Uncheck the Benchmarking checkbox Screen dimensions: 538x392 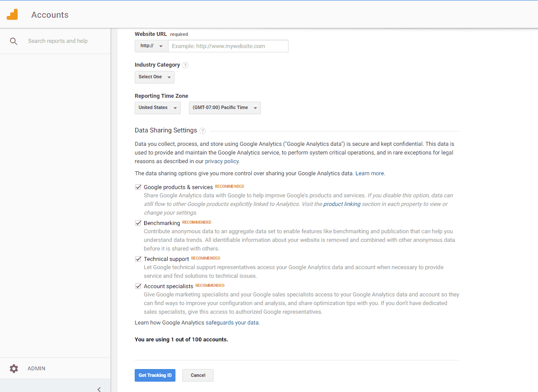pos(139,223)
